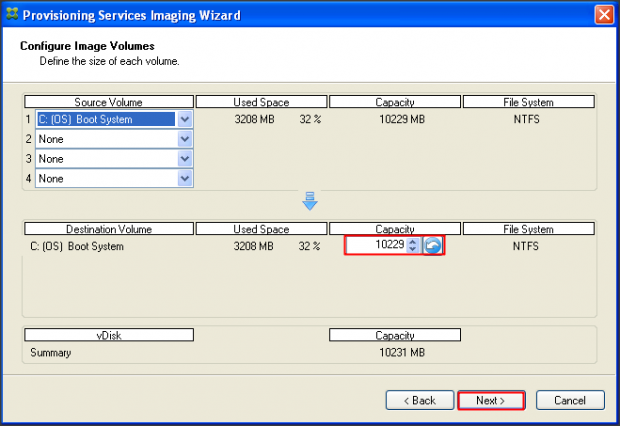
Task: Click the destination 32 % usage value
Action: pyautogui.click(x=310, y=246)
